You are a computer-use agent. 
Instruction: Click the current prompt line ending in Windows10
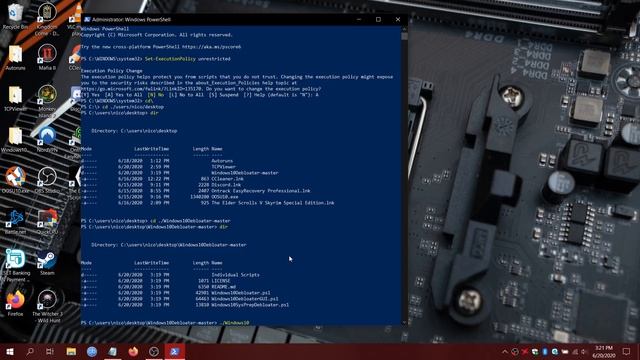pos(165,322)
